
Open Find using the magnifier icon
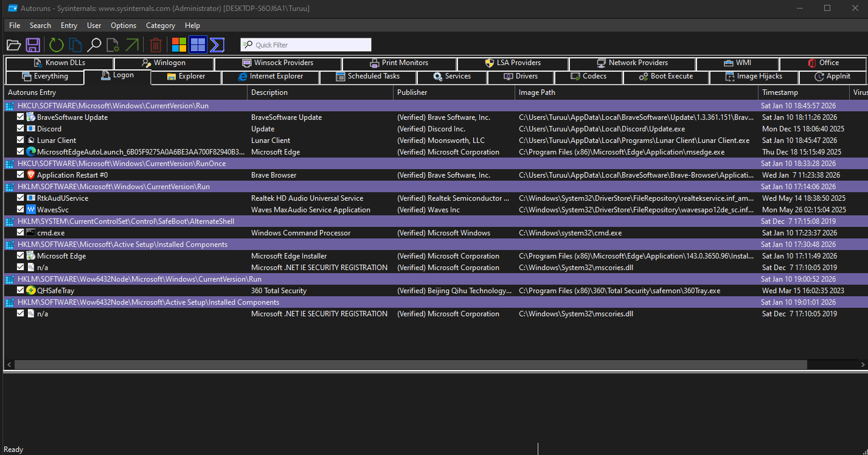94,44
